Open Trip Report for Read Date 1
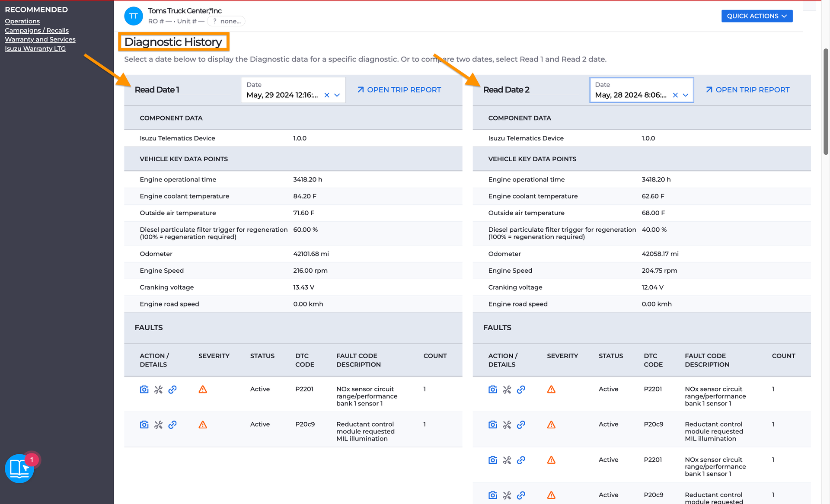Image resolution: width=830 pixels, height=504 pixels. click(x=399, y=90)
